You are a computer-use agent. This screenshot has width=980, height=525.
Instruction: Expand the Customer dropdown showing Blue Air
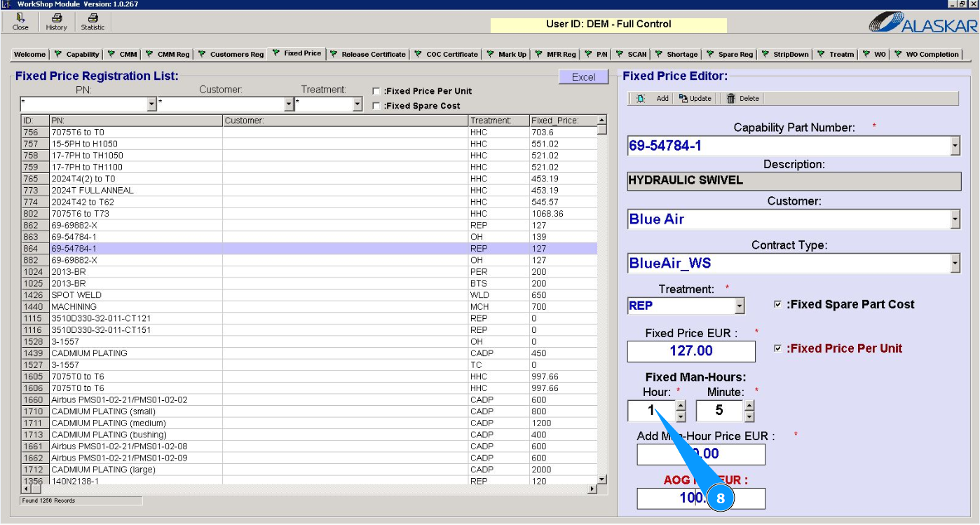pyautogui.click(x=954, y=219)
